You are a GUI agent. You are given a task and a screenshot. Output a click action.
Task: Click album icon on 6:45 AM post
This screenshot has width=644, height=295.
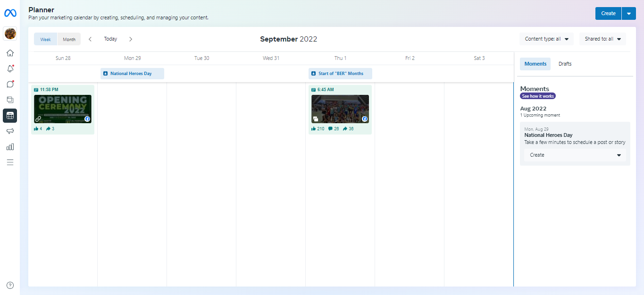tap(315, 119)
